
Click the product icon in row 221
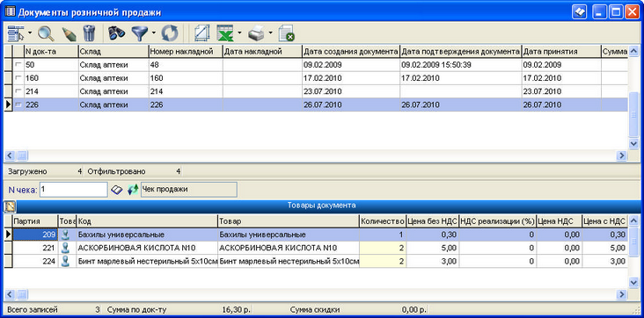[x=66, y=249]
